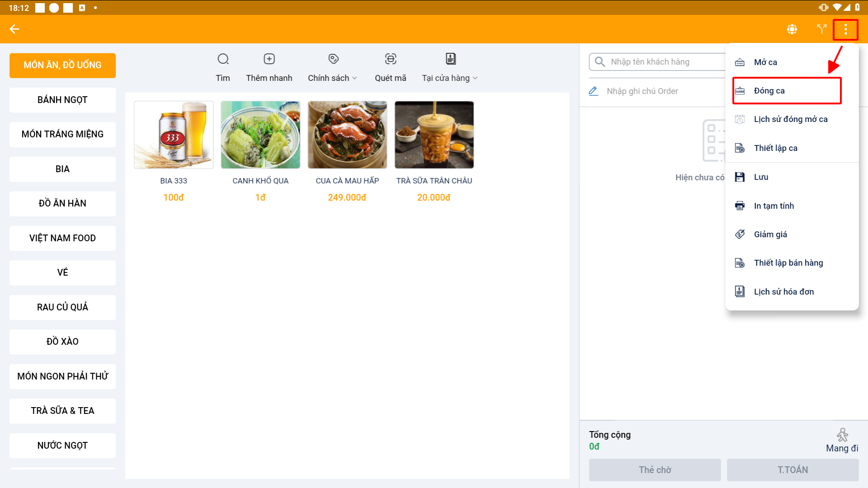
Task: Tap the Quét mã scan code icon
Action: tap(391, 59)
